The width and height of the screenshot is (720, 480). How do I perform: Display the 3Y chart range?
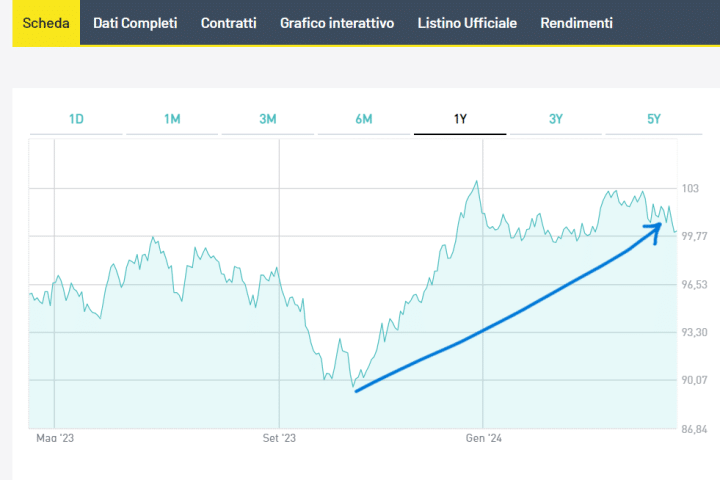556,119
